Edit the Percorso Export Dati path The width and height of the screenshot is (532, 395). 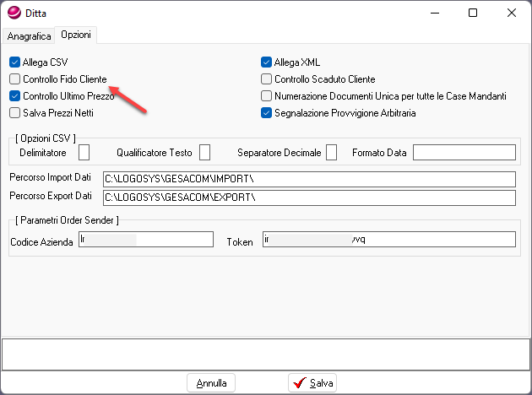click(307, 197)
